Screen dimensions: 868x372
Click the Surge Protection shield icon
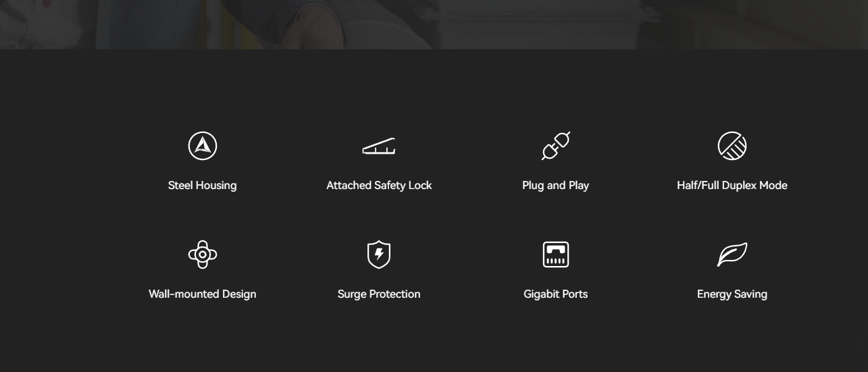[x=379, y=255]
